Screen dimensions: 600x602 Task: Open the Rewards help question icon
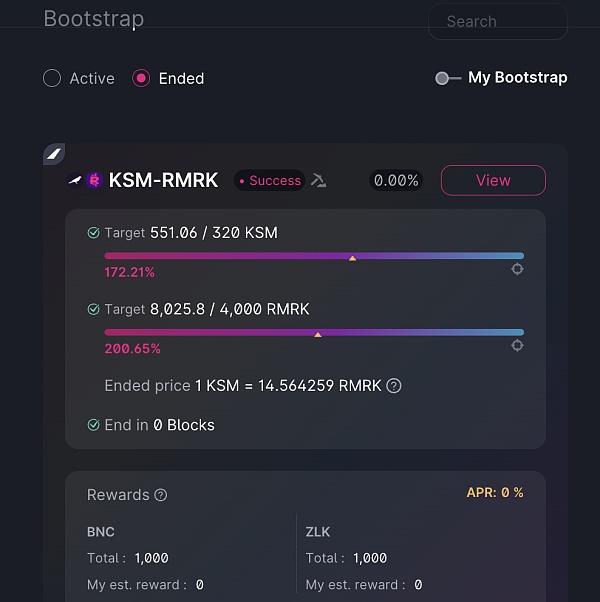click(160, 495)
